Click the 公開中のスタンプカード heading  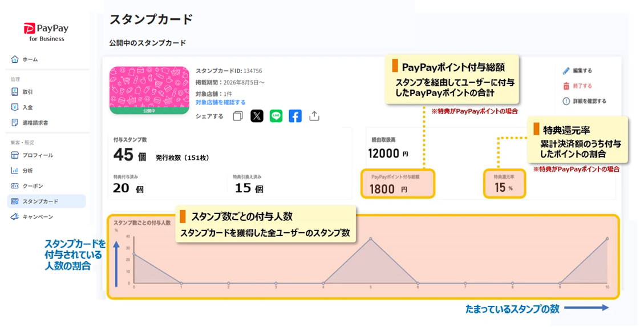click(147, 43)
